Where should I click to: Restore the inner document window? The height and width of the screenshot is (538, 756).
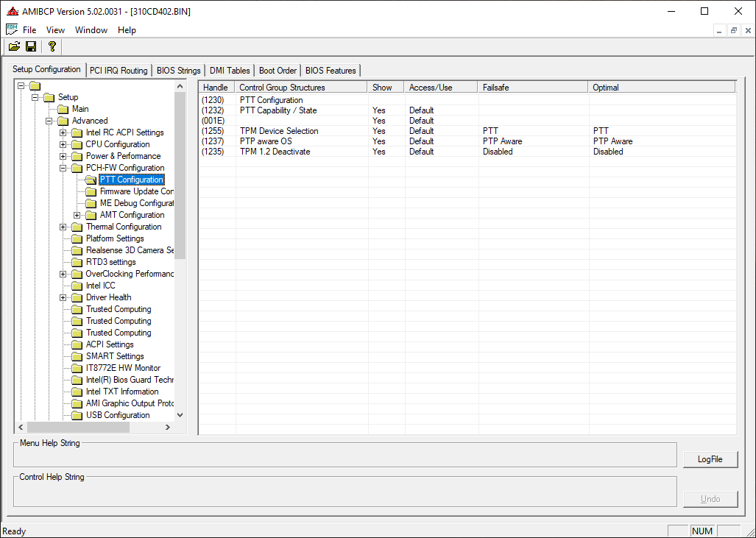[x=734, y=30]
